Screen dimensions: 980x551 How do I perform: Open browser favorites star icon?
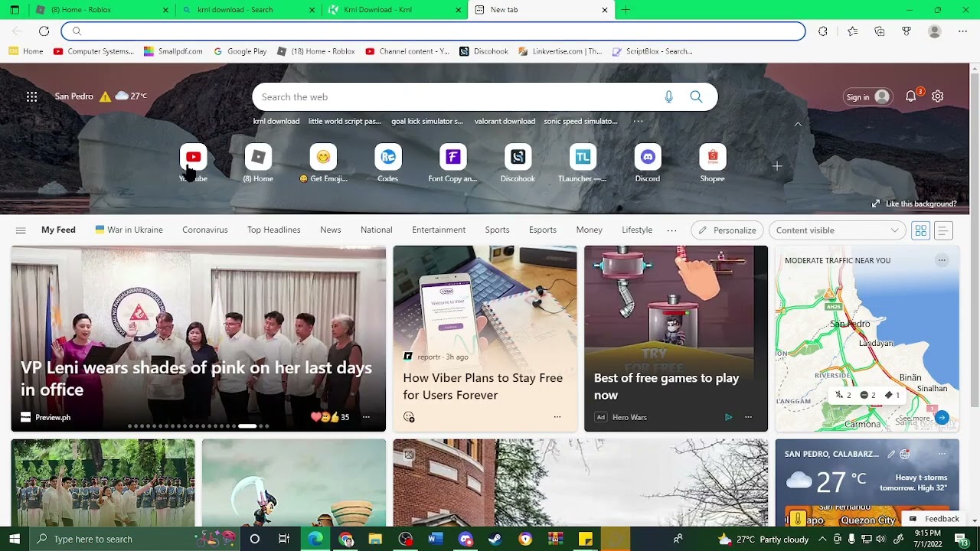852,31
